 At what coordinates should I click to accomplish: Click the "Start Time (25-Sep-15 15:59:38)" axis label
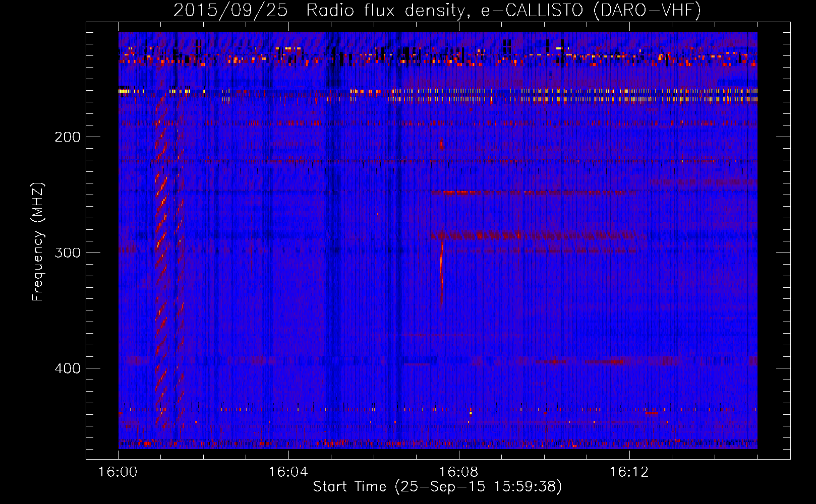click(x=437, y=487)
